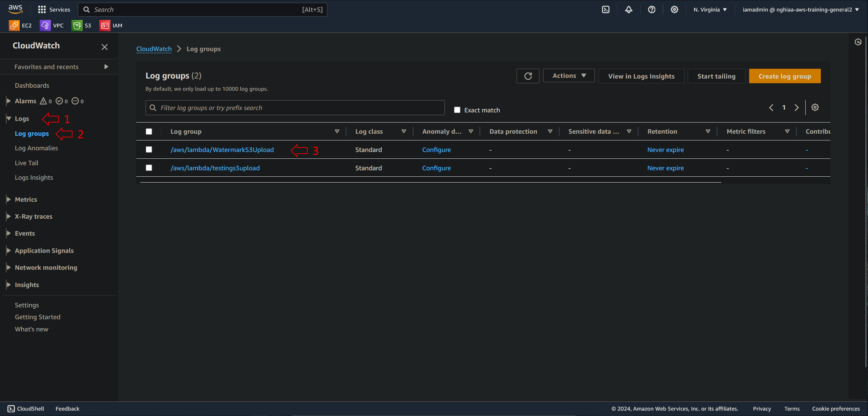Expand the Events section

tap(8, 233)
